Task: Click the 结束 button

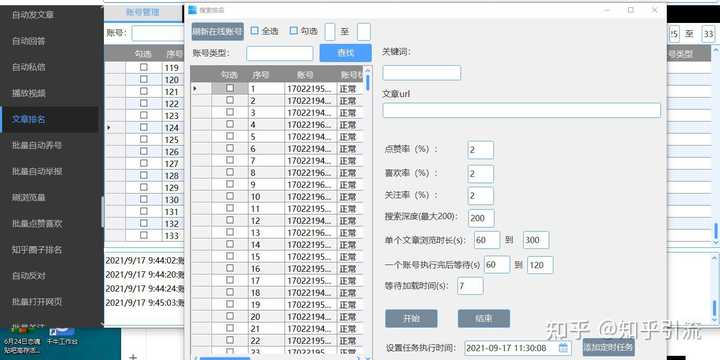Action: click(484, 319)
